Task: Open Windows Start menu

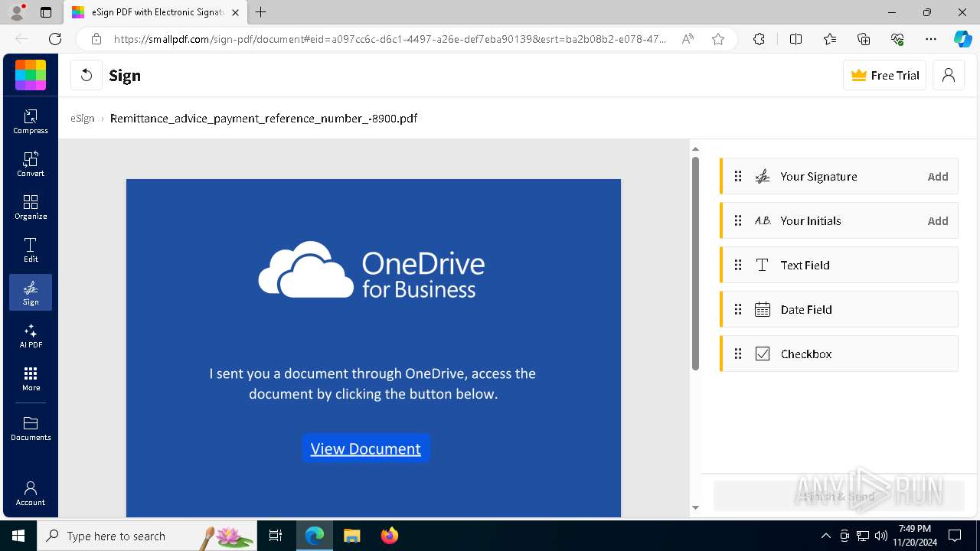Action: tap(18, 536)
